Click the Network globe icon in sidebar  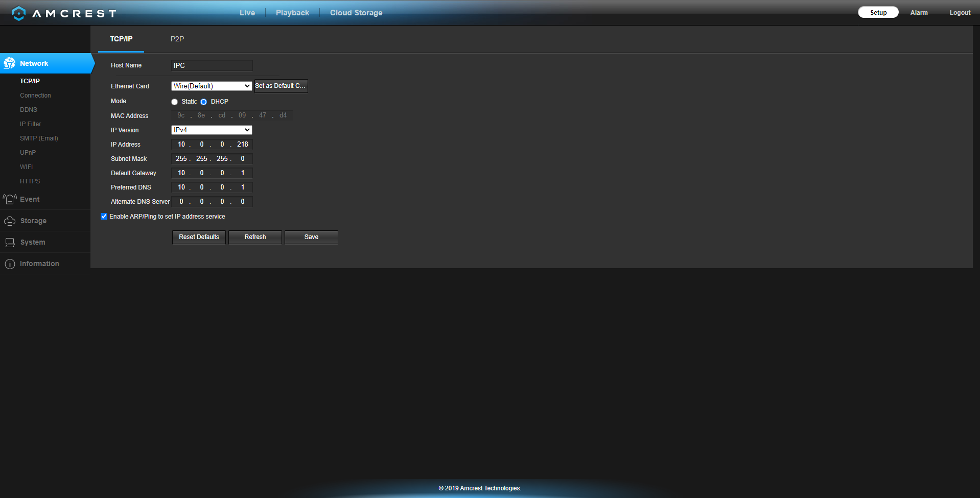tap(10, 63)
